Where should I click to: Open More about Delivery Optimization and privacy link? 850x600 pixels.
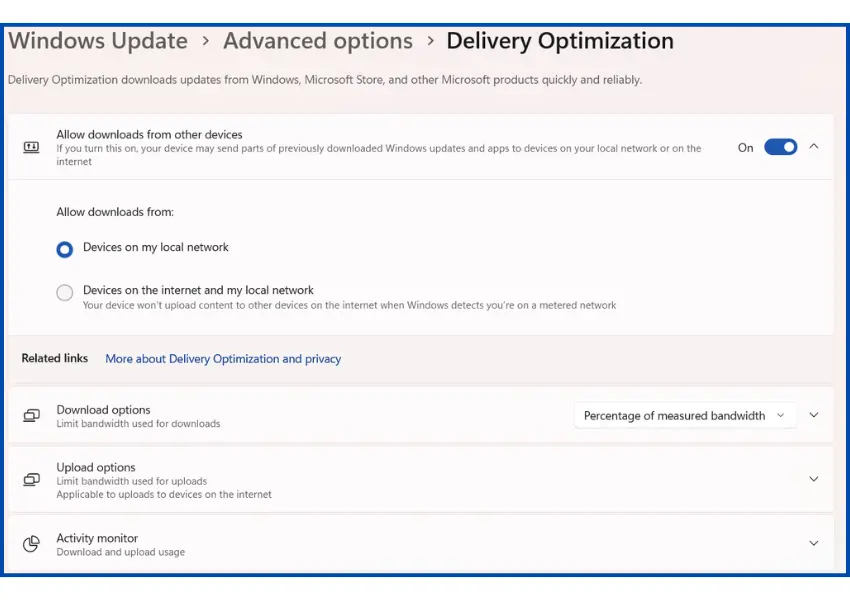coord(223,359)
